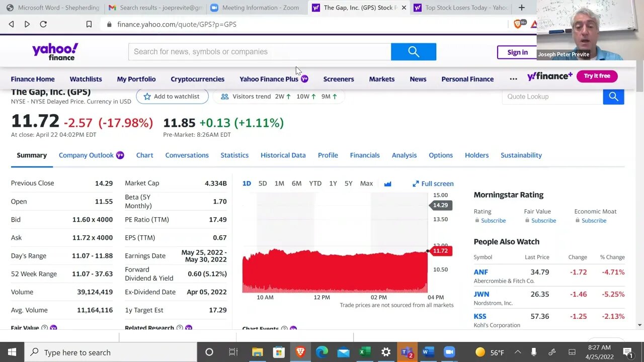Open Settings gear on taskbar
644x362 pixels.
[386, 352]
